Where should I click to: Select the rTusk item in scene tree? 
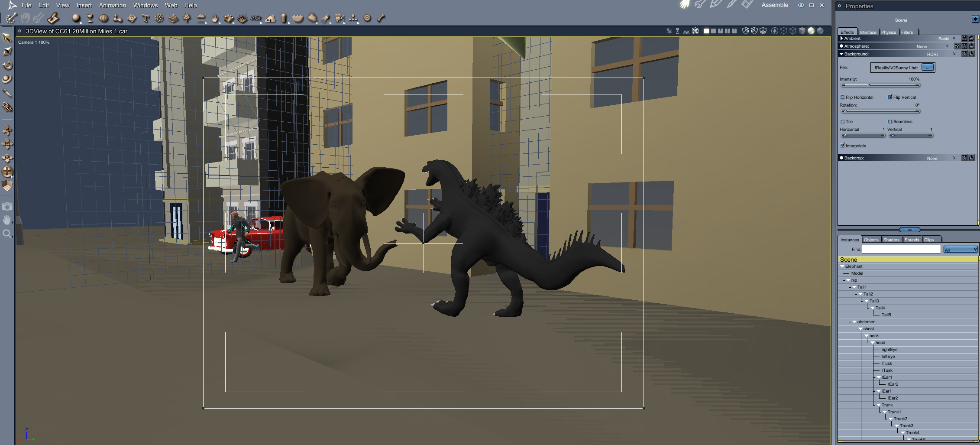[x=887, y=370]
